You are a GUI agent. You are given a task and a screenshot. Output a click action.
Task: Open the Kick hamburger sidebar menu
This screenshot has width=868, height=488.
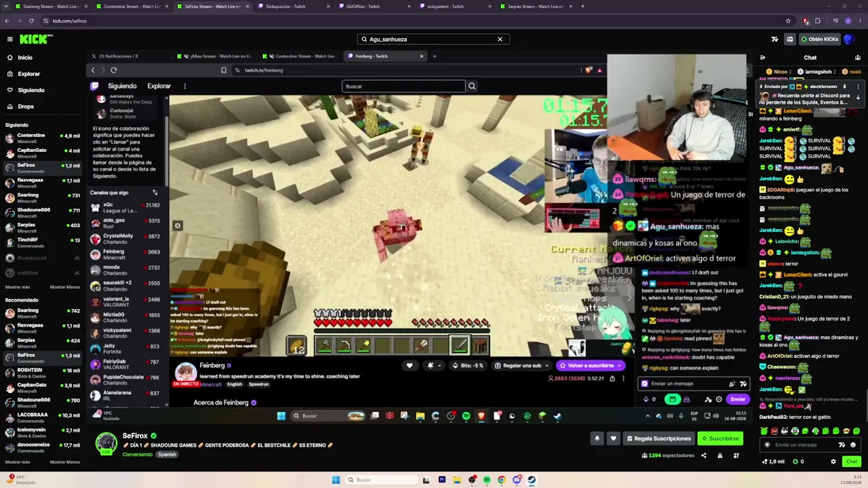point(9,39)
